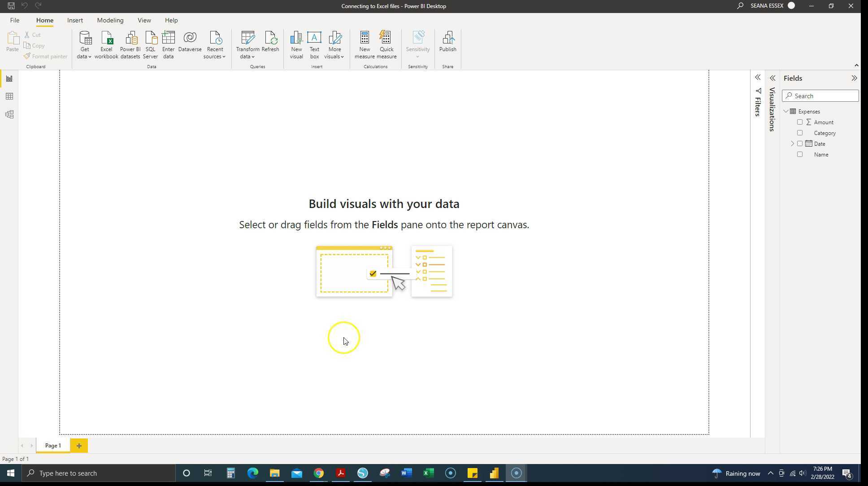Switch to Model view in the sidebar
The width and height of the screenshot is (868, 486).
click(x=9, y=114)
